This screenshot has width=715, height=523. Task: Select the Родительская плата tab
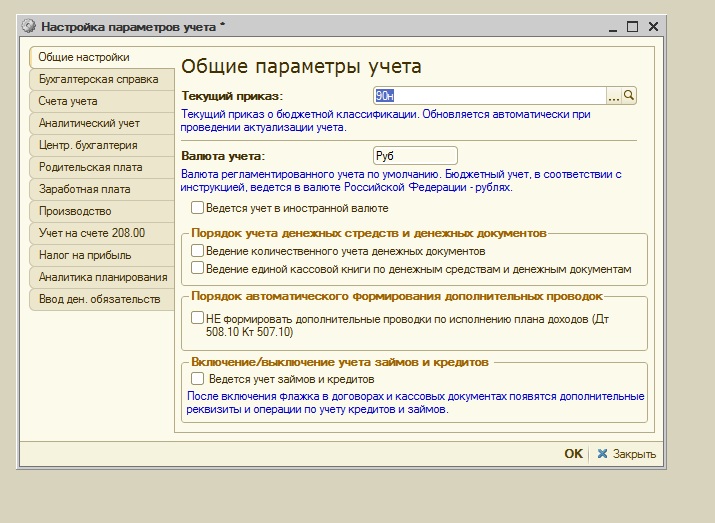tap(101, 167)
